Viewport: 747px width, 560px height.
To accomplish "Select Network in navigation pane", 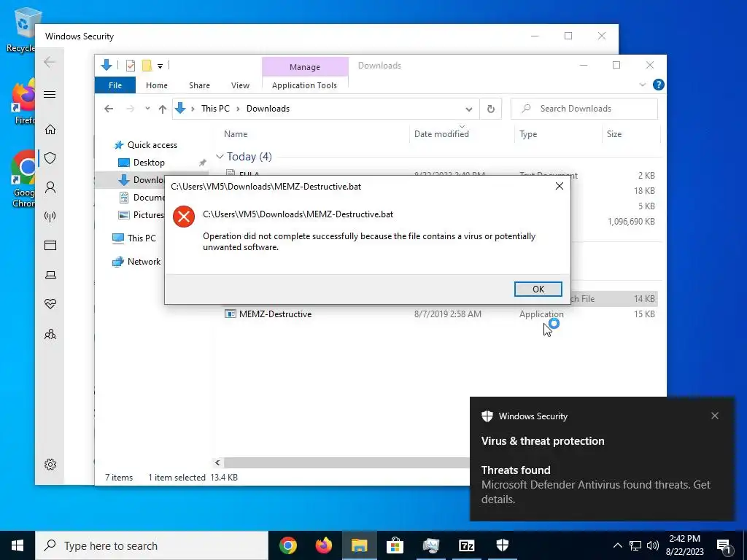I will [144, 262].
